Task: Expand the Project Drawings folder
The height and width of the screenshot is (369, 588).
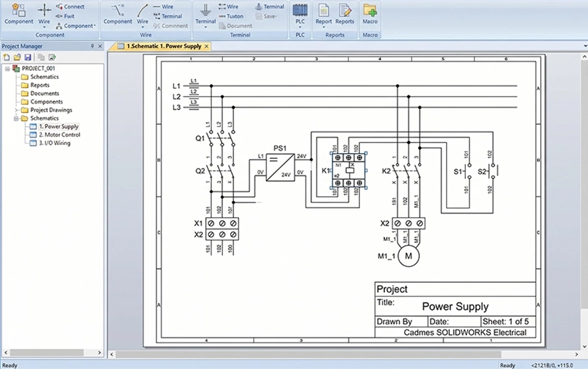Action: coord(16,110)
